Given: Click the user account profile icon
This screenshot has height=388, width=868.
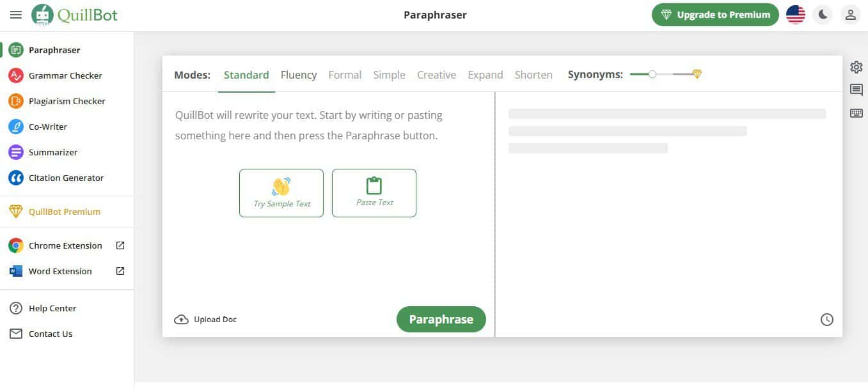Looking at the screenshot, I should click(x=850, y=15).
